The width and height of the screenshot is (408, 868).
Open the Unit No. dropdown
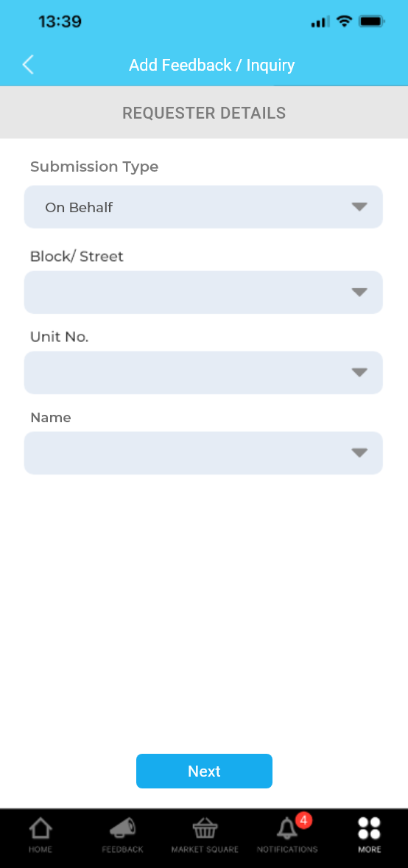[203, 373]
